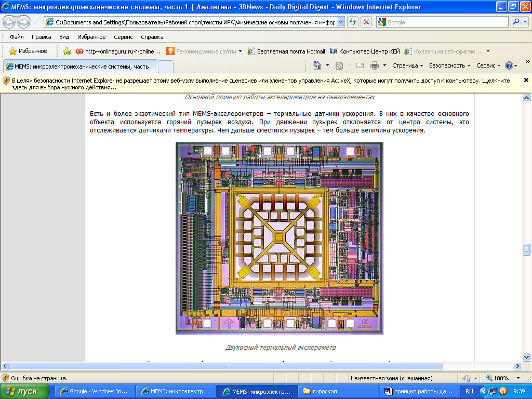Open гироскоп folder from taskbar
The image size is (532, 399).
[338, 391]
